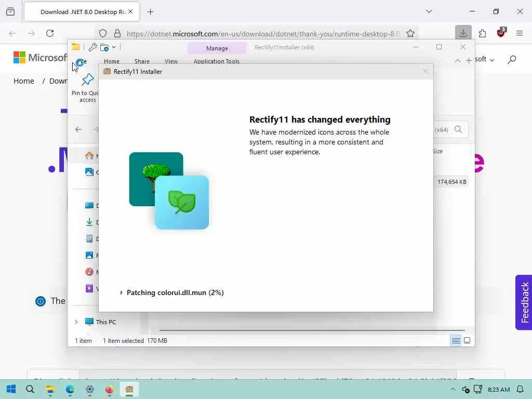Click Rectify11 installer taskbar icon
This screenshot has height=399, width=532.
click(129, 389)
